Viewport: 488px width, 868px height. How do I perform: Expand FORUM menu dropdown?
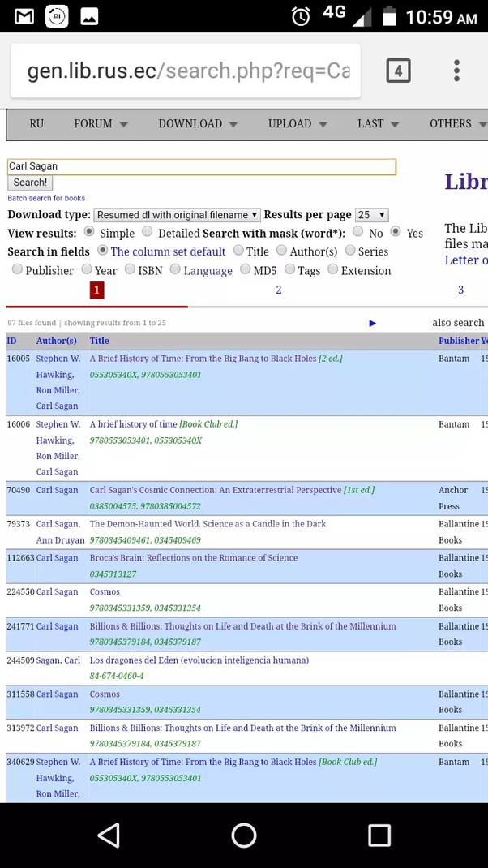pos(101,123)
